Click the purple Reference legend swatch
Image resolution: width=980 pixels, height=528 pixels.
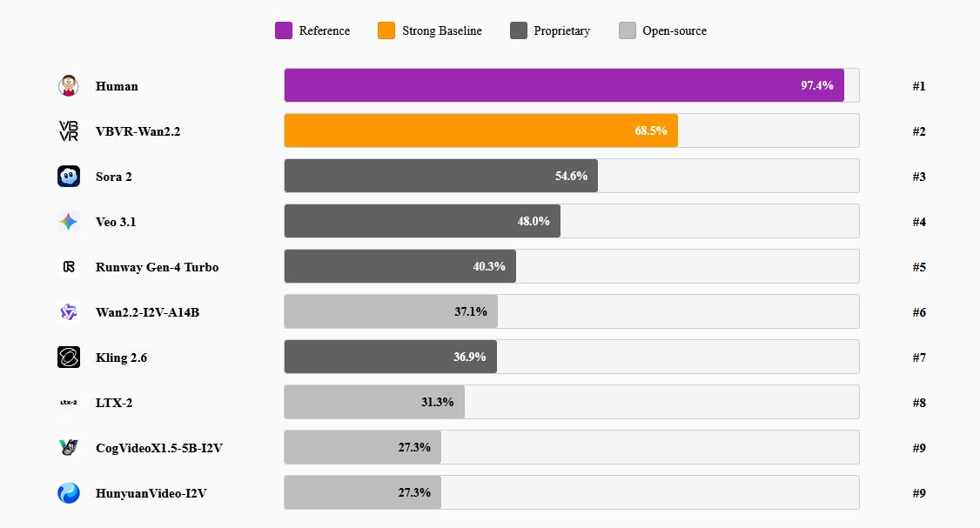pyautogui.click(x=284, y=31)
